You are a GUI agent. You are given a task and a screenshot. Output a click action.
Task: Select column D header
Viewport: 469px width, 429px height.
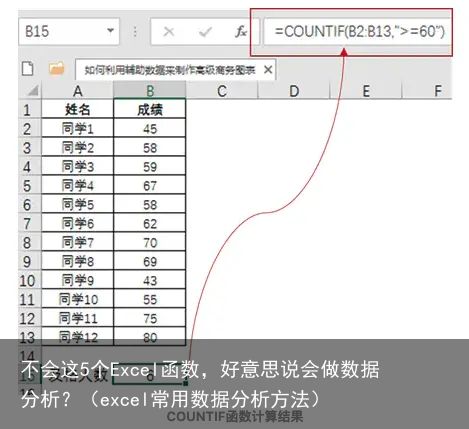coord(294,91)
